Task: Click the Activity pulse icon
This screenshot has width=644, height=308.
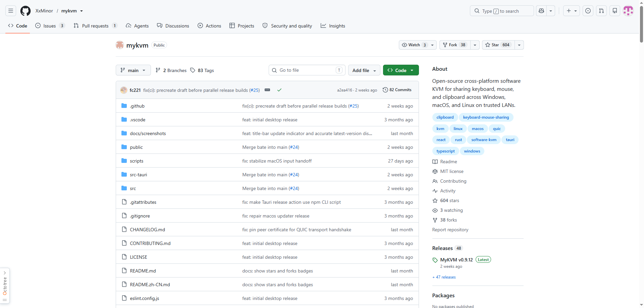Action: tap(435, 191)
